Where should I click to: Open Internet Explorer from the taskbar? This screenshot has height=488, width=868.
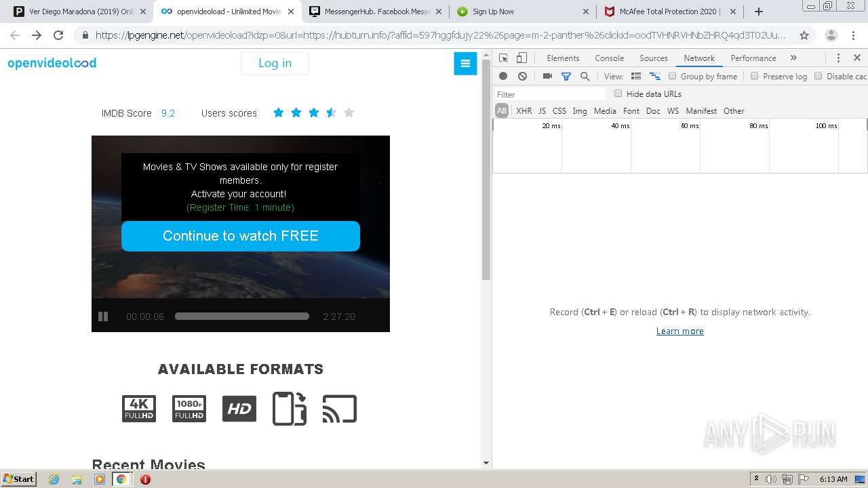[x=54, y=479]
